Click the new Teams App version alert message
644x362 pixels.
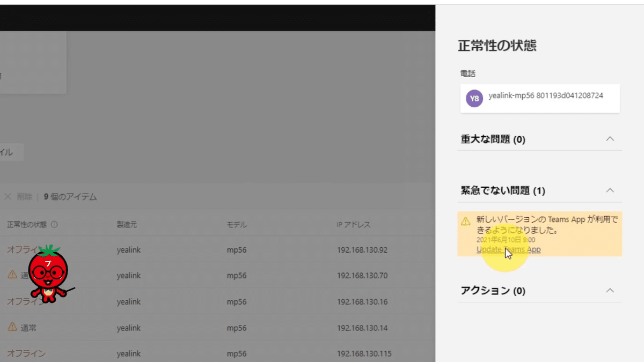pyautogui.click(x=547, y=225)
